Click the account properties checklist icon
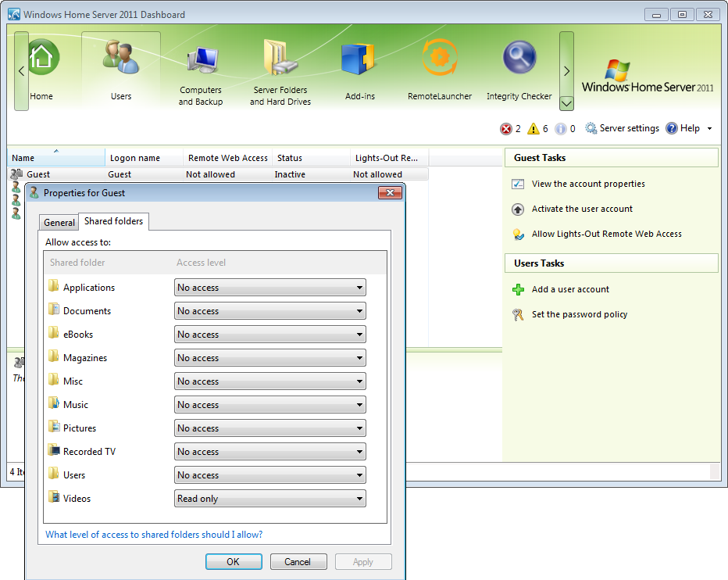The width and height of the screenshot is (728, 580). (518, 184)
